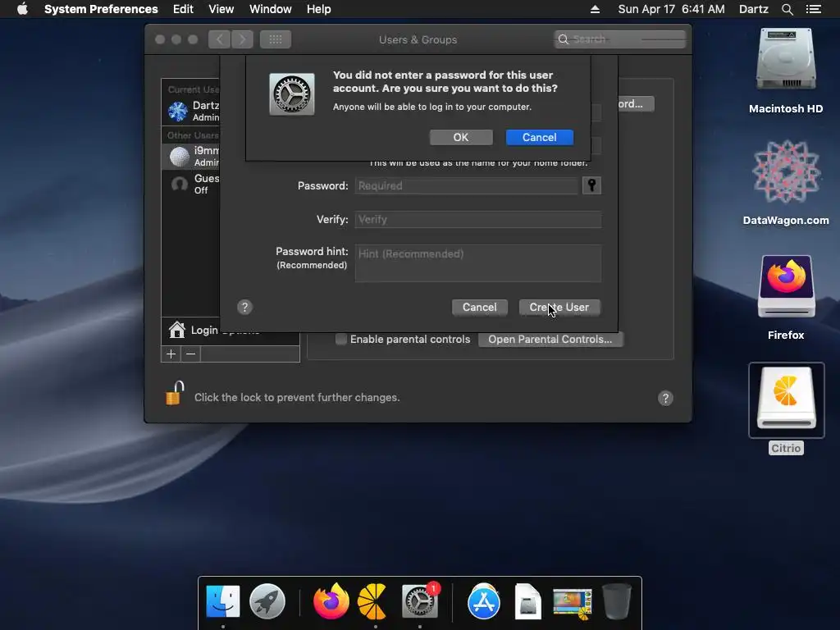This screenshot has height=630, width=840.
Task: Remove user with the minus button
Action: (x=190, y=354)
